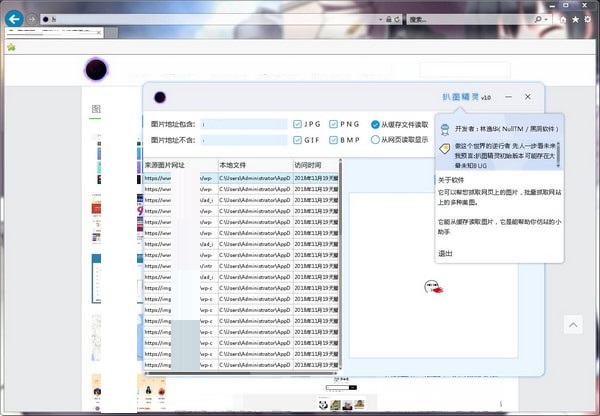Click the scroll-to-top arrow button on page
The image size is (600, 416).
tap(573, 324)
